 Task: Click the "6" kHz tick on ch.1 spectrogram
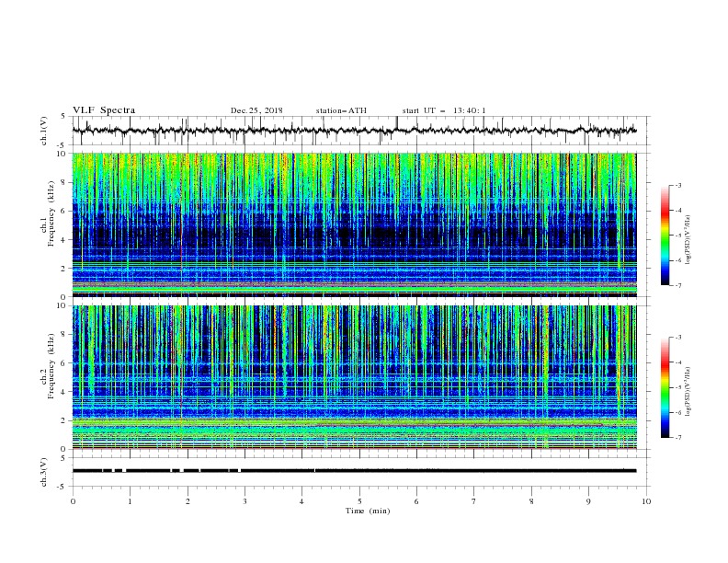point(65,211)
